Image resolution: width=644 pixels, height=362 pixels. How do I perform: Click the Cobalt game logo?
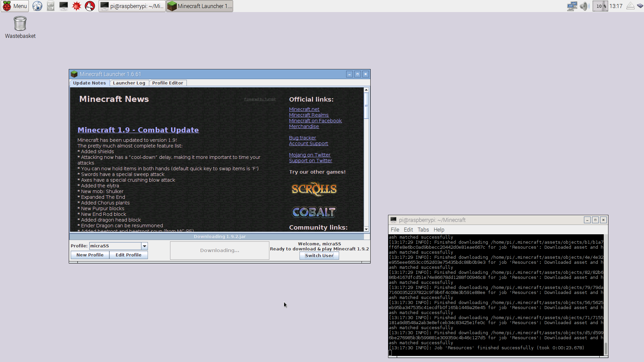(314, 212)
